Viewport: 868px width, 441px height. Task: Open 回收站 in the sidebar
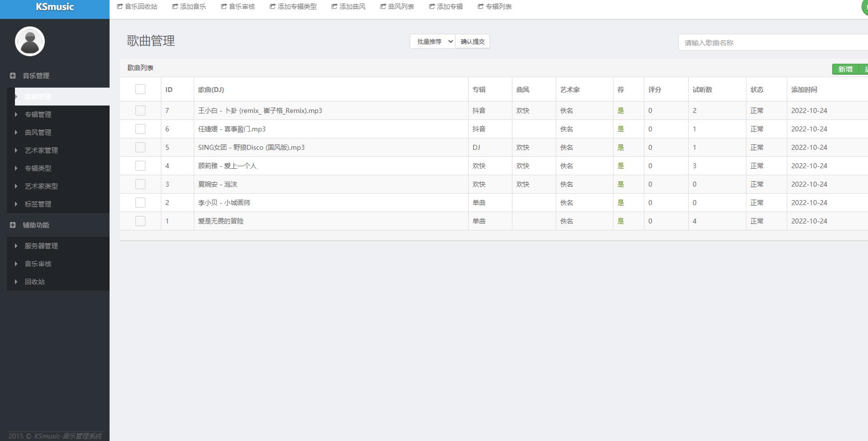coord(34,282)
